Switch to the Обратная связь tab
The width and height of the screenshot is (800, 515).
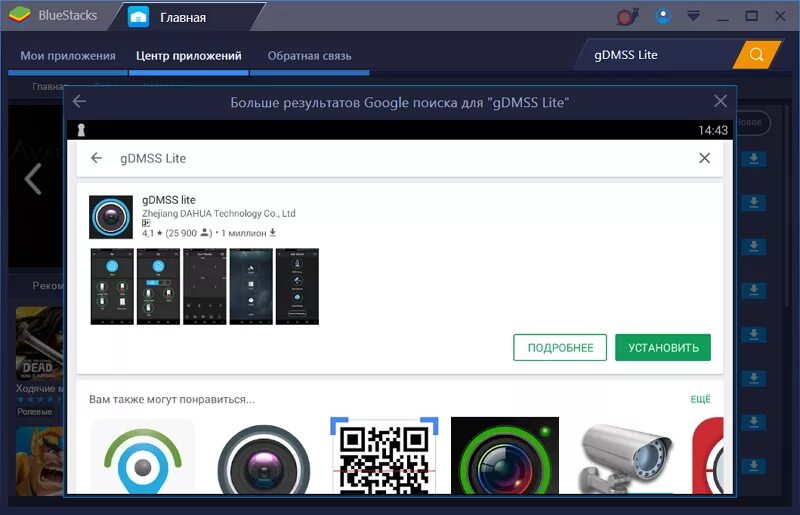[309, 56]
